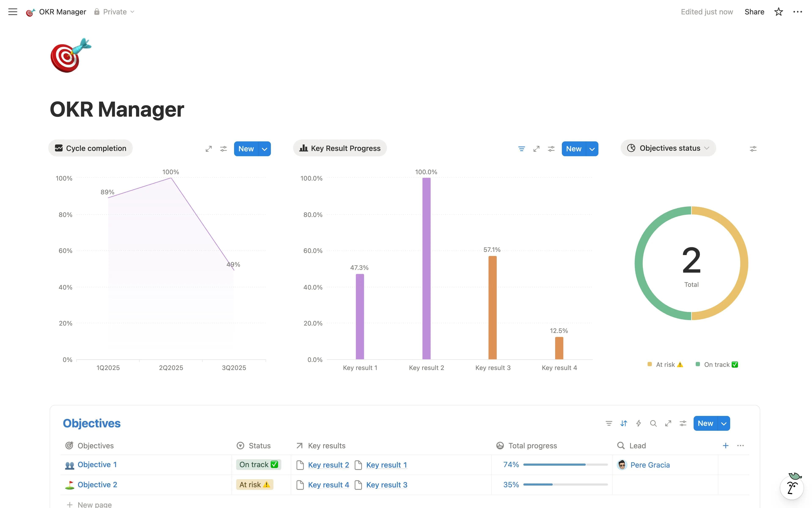Open the Objective 2 page
This screenshot has height=508, width=812.
tap(97, 485)
